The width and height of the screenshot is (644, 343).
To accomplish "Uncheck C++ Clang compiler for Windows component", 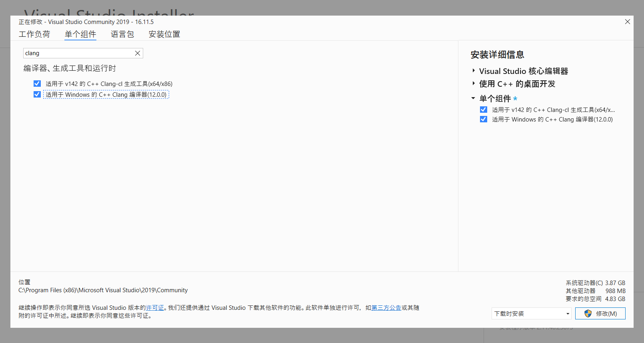I will pyautogui.click(x=37, y=94).
